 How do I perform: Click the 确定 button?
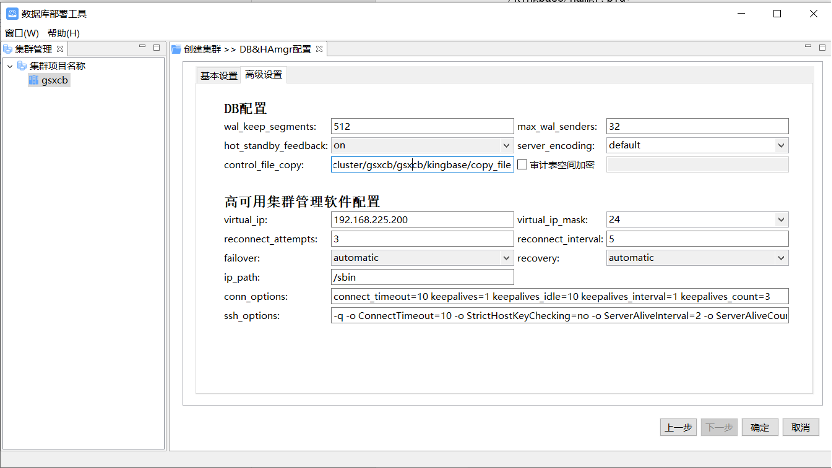click(x=760, y=427)
